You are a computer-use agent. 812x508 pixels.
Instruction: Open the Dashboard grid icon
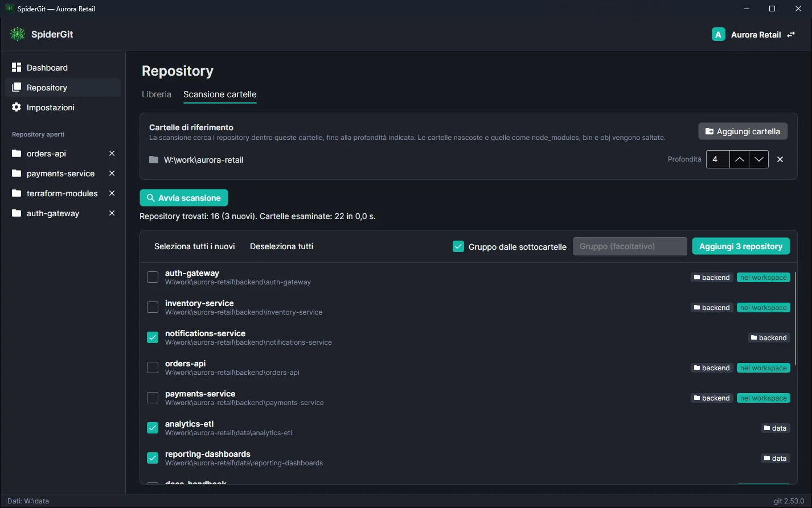[x=17, y=67]
